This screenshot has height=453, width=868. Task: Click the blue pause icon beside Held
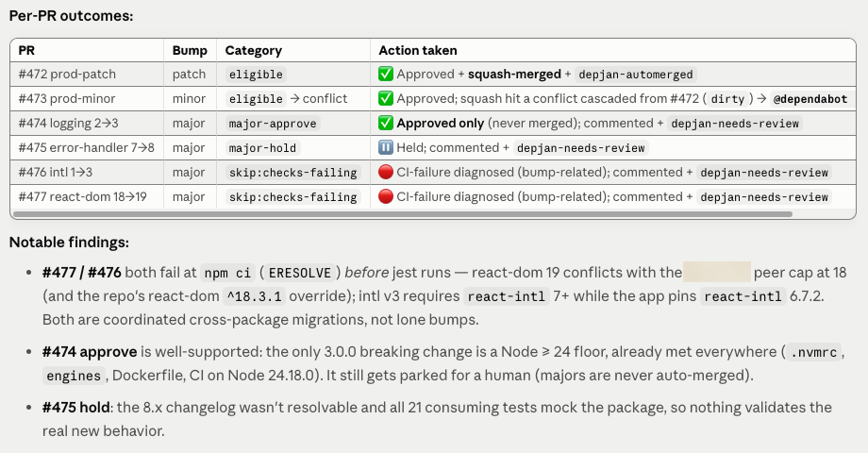pos(386,147)
